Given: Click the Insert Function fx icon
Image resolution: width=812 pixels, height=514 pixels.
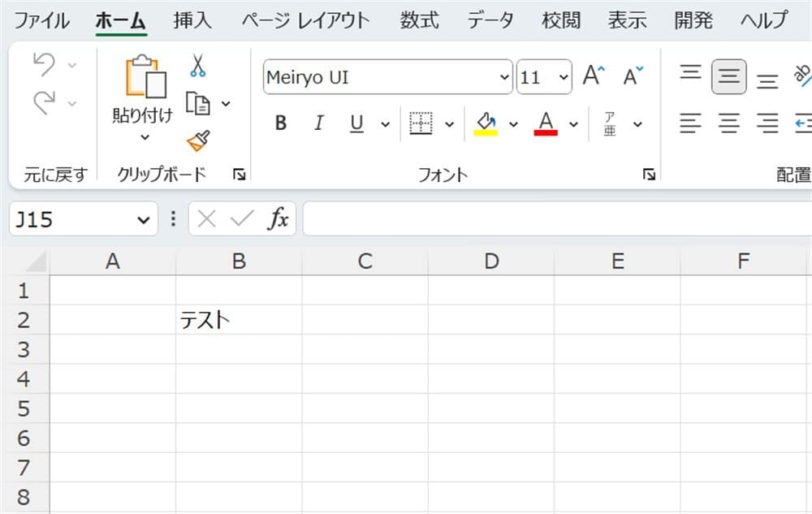Looking at the screenshot, I should (x=279, y=219).
